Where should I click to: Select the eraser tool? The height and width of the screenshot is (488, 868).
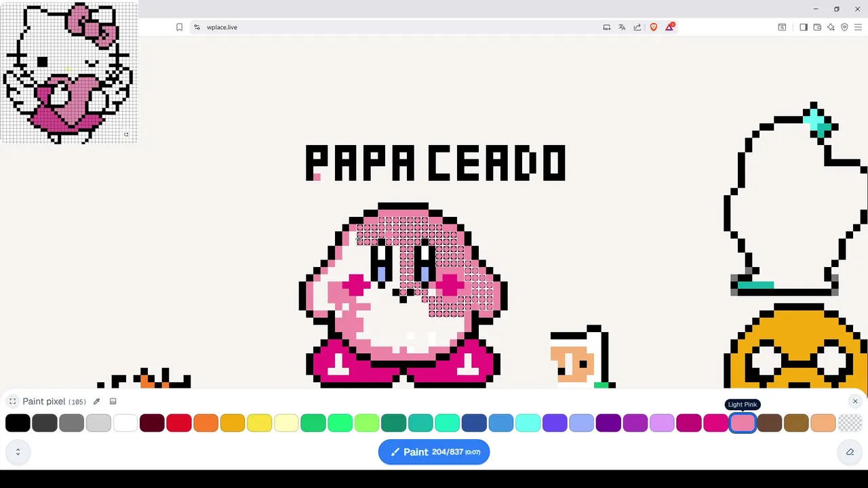[x=850, y=452]
